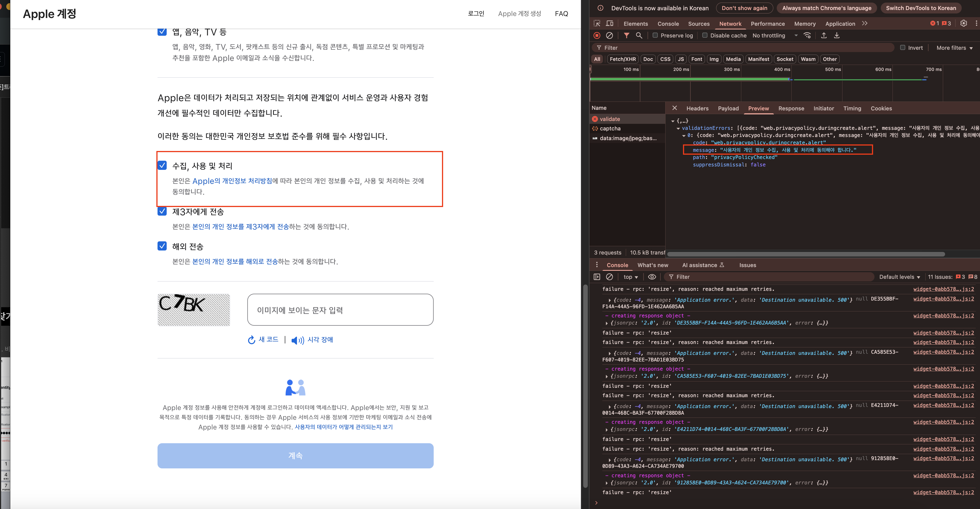The width and height of the screenshot is (980, 509).
Task: Click the export HAR download icon
Action: [x=836, y=35]
